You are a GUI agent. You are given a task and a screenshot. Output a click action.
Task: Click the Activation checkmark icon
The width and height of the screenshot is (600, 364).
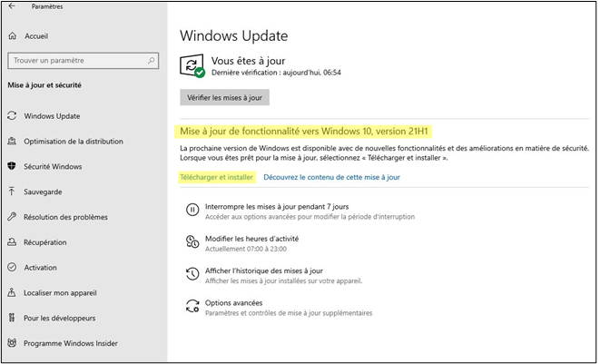[x=12, y=268]
